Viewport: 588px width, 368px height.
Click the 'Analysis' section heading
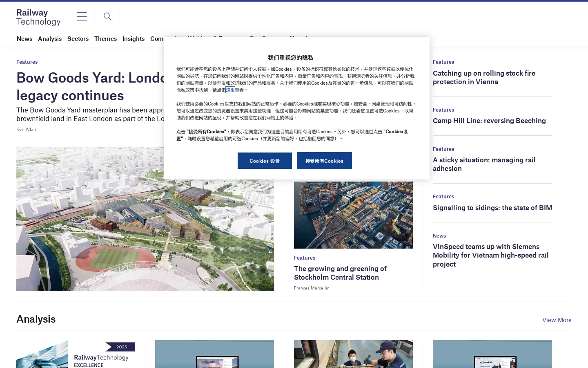36,319
